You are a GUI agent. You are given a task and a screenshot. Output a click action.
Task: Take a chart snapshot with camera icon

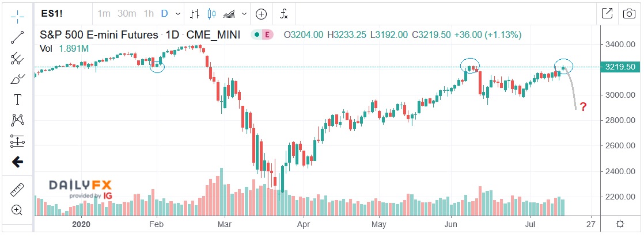[x=628, y=13]
